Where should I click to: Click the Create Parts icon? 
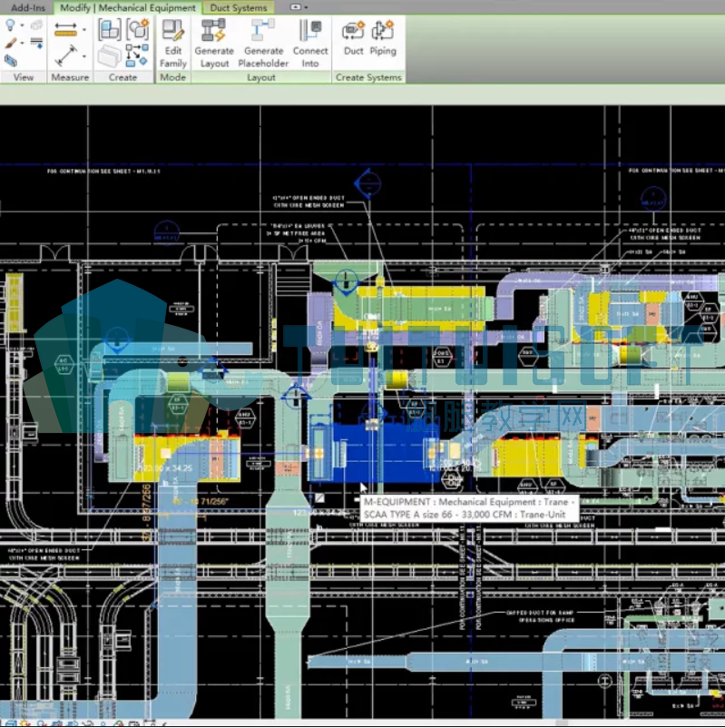click(110, 56)
